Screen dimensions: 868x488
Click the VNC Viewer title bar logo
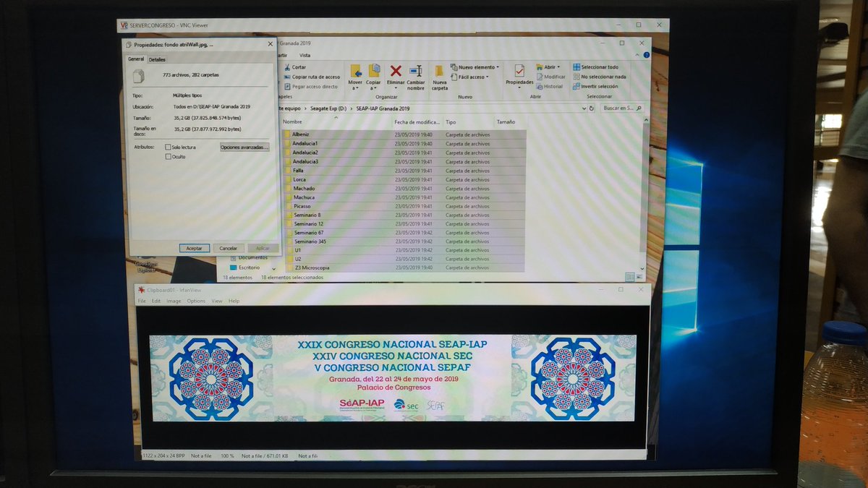tap(124, 25)
